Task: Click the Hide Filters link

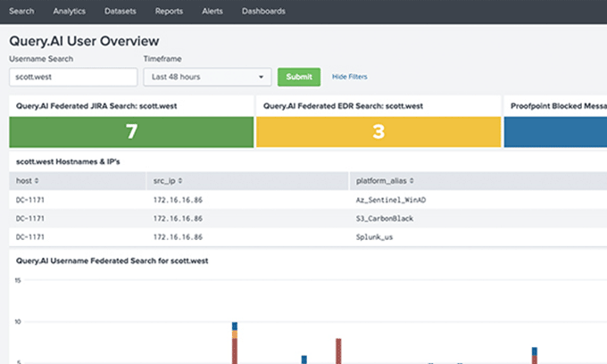Action: click(350, 77)
